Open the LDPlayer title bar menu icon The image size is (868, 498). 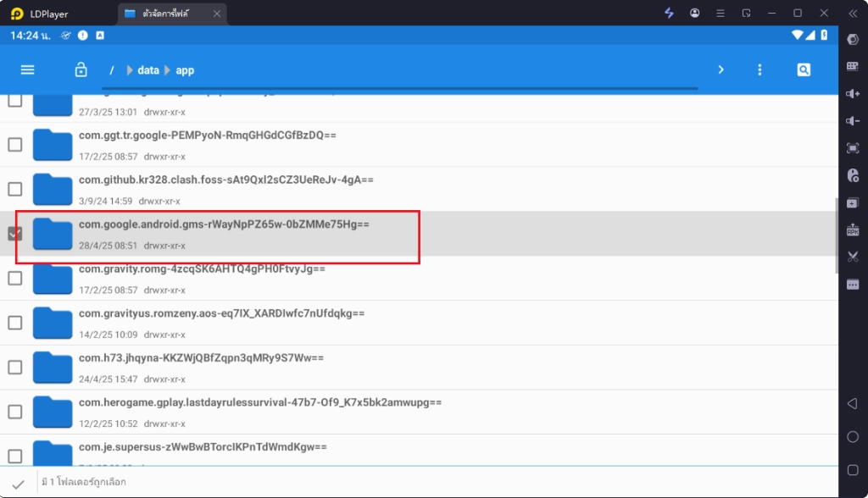[x=721, y=14]
